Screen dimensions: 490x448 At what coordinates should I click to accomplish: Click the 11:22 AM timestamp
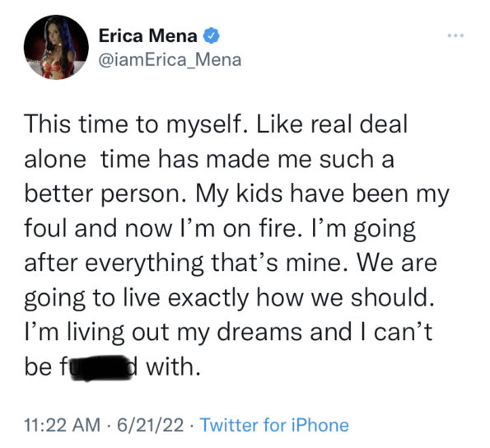pyautogui.click(x=62, y=425)
